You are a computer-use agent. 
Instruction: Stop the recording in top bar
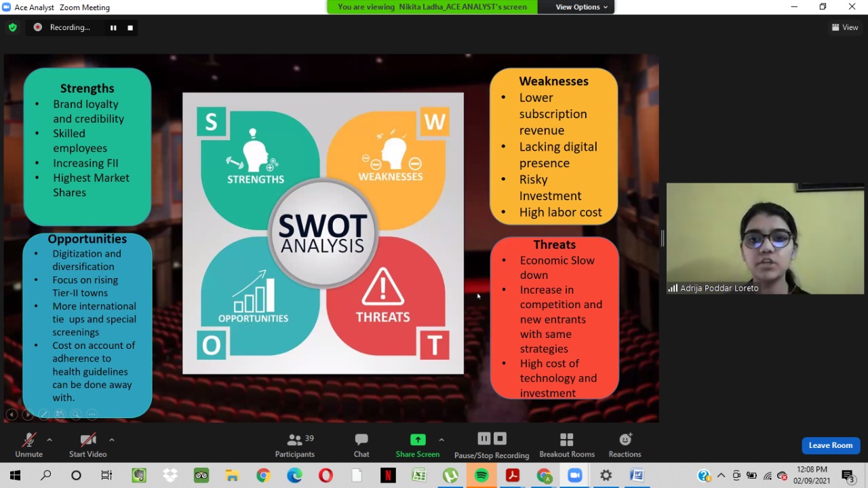click(x=130, y=28)
